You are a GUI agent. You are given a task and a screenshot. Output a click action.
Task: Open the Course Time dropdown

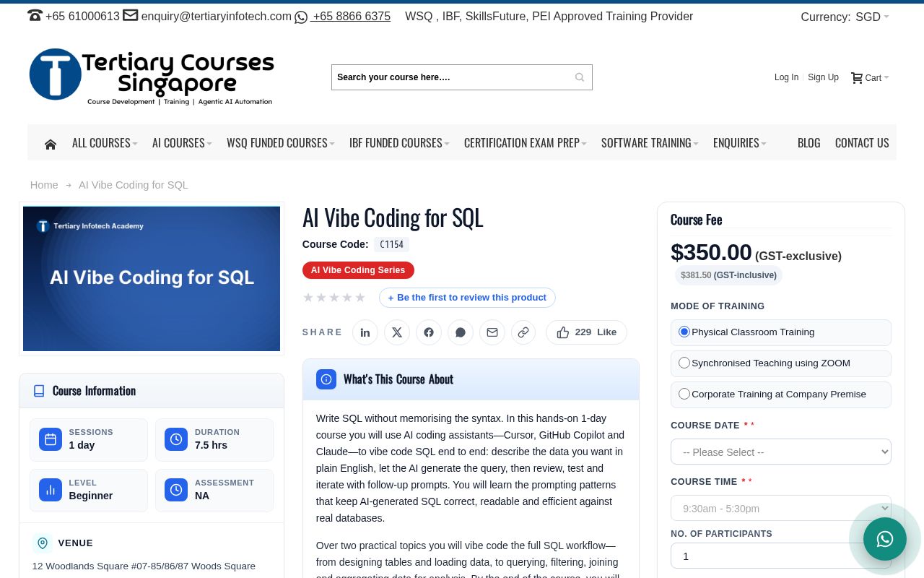coord(781,508)
